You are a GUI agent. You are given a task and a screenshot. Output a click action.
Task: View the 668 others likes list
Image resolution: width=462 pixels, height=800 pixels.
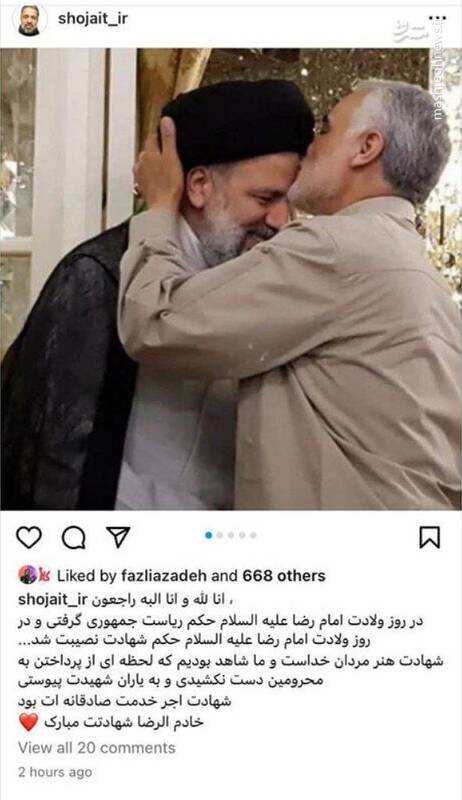click(x=284, y=576)
